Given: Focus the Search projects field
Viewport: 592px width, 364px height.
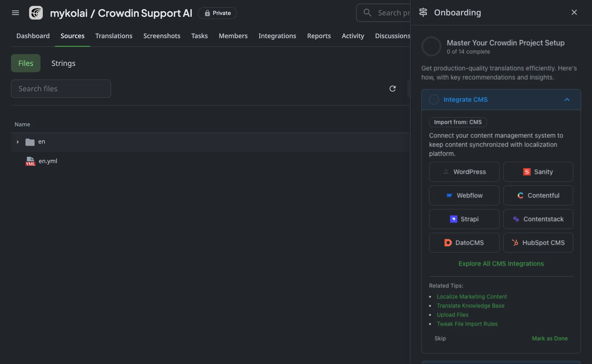Looking at the screenshot, I should (x=383, y=13).
